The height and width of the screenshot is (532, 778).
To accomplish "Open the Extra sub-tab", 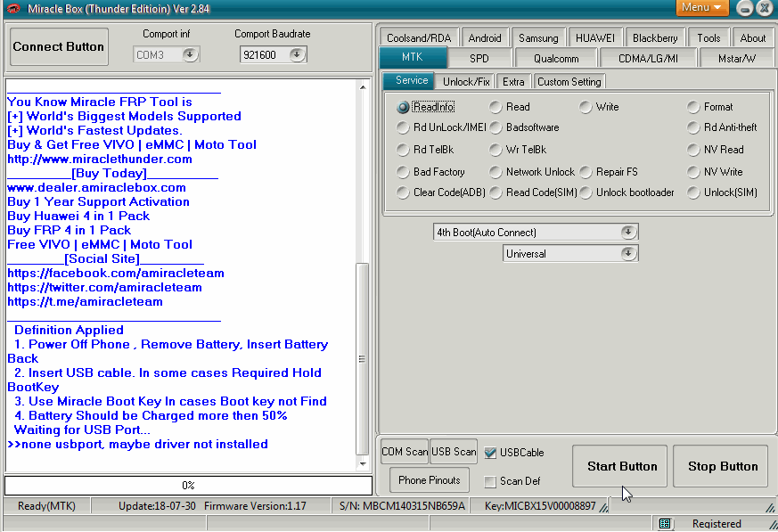I will point(513,82).
